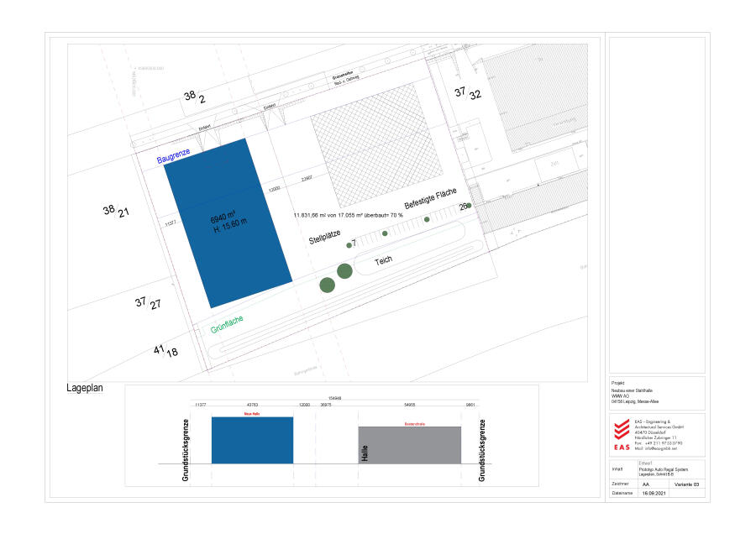Click the blue Neue Halle section rectangle

click(252, 440)
